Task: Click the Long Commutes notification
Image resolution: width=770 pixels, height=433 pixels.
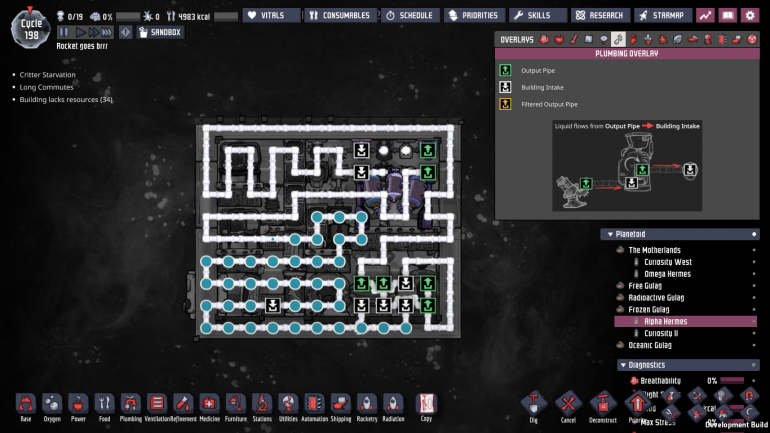Action: coord(46,87)
